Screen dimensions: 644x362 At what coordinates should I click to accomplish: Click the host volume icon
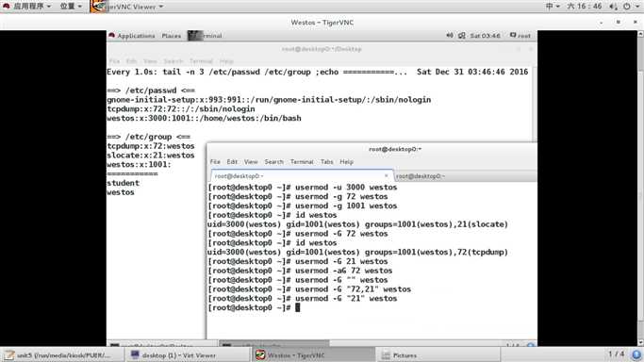pos(613,7)
